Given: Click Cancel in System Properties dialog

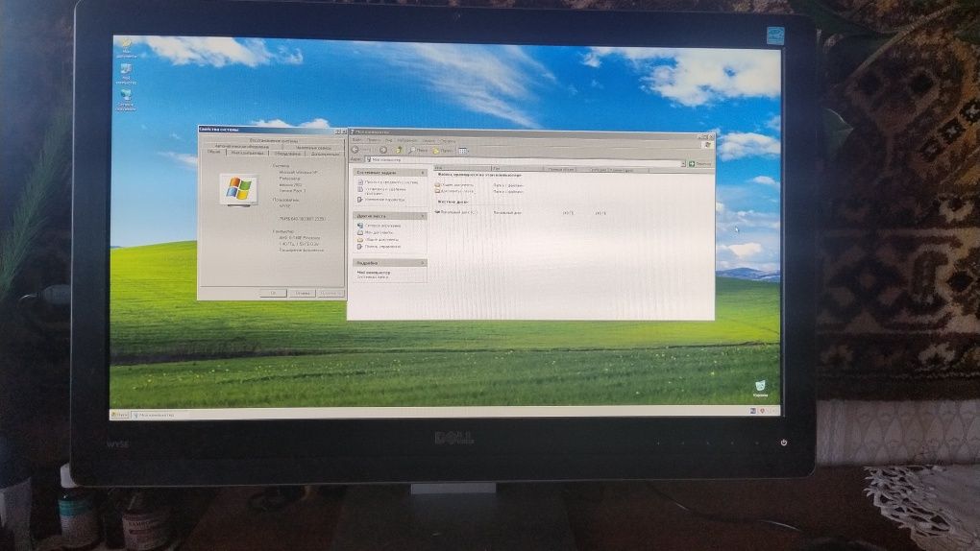Looking at the screenshot, I should 302,293.
